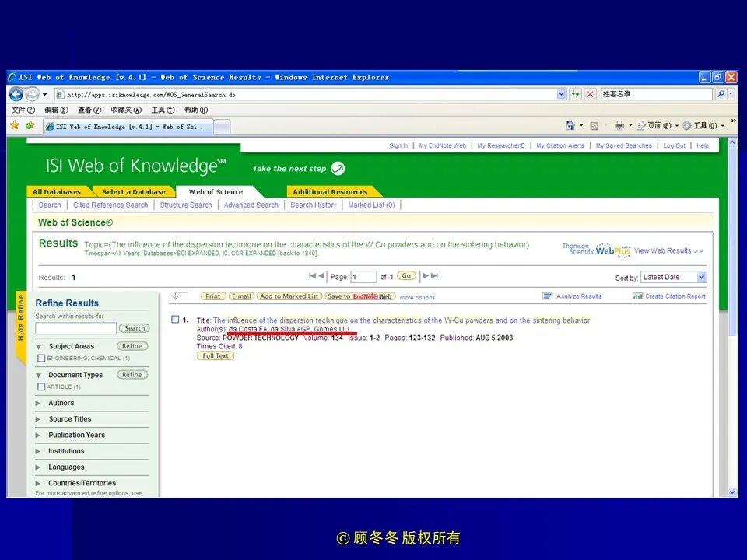
Task: Expand the Publication Years refine section
Action: click(38, 436)
